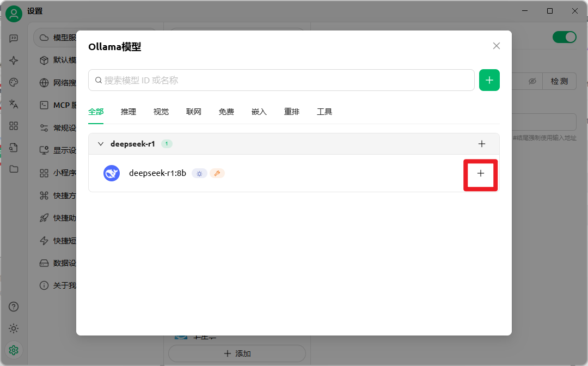Open 快捷方式 settings menu item
588x366 pixels.
coord(58,196)
